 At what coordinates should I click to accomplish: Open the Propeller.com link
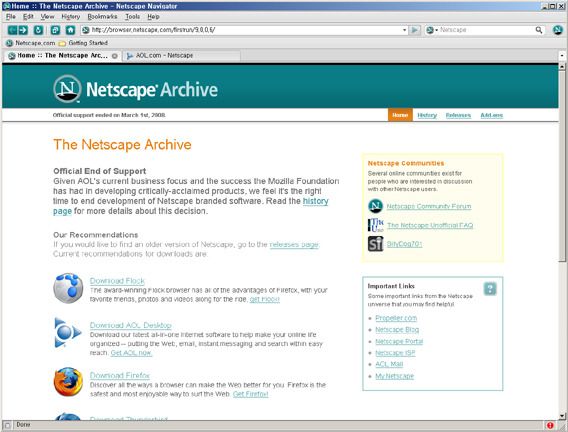[x=396, y=318]
